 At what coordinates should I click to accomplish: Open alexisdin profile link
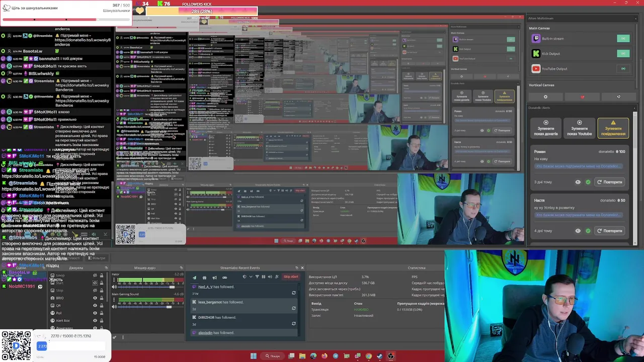205,333
